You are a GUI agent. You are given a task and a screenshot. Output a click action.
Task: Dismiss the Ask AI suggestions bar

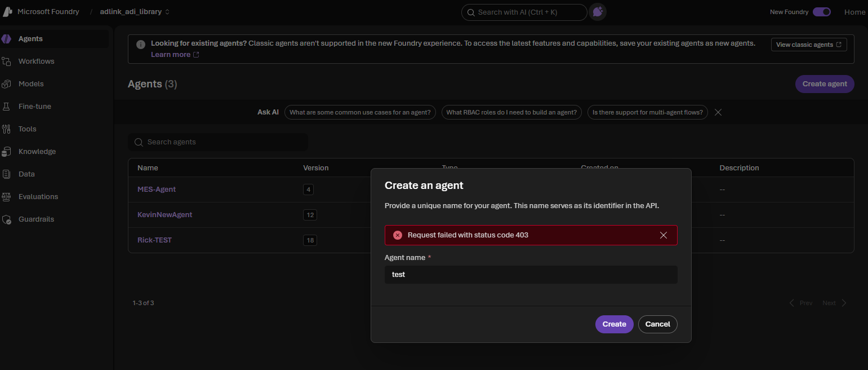pyautogui.click(x=718, y=112)
